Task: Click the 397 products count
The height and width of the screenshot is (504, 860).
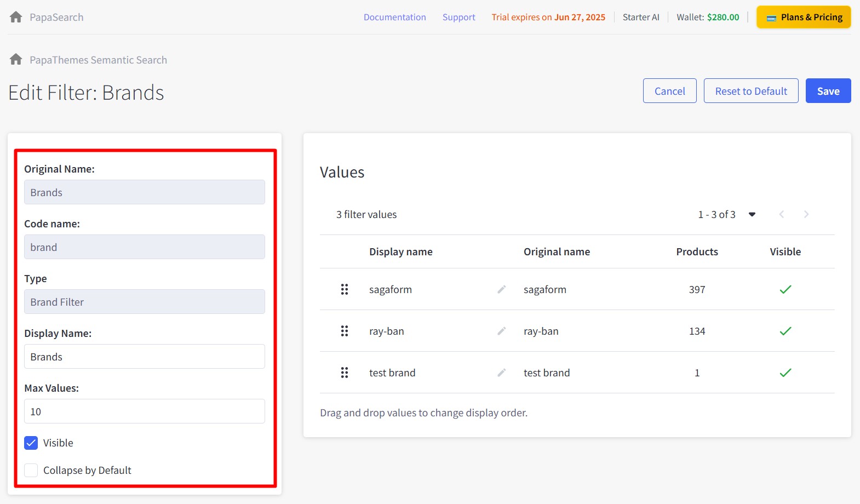Action: [697, 289]
